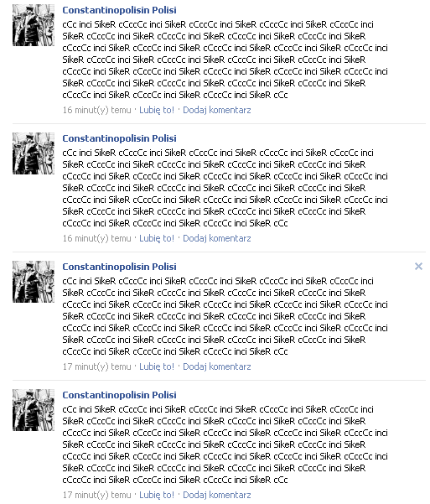
Task: Click the third post's 17 minut(y) temu timestamp
Action: tap(96, 366)
